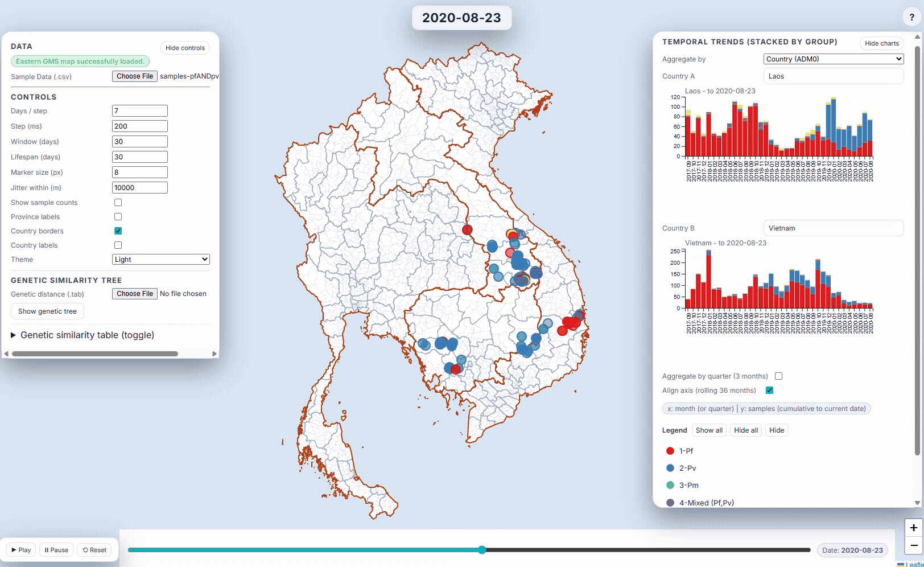Viewport: 924px width, 567px height.
Task: Toggle Aggregate by quarter checkbox
Action: [x=778, y=376]
